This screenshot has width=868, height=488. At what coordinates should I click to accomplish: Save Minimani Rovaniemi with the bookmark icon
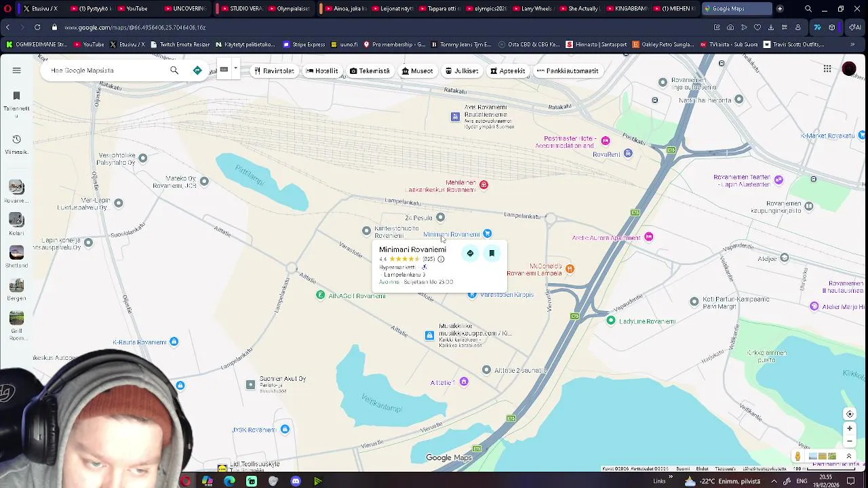point(492,253)
